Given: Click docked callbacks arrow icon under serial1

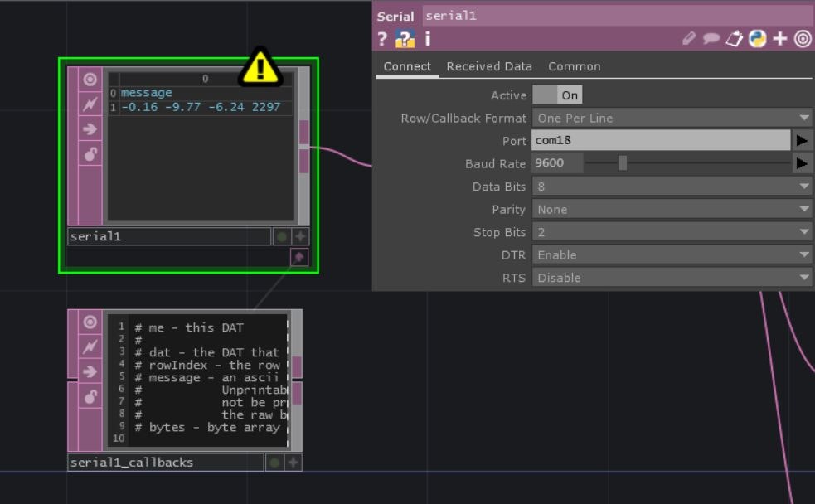Looking at the screenshot, I should coord(298,257).
